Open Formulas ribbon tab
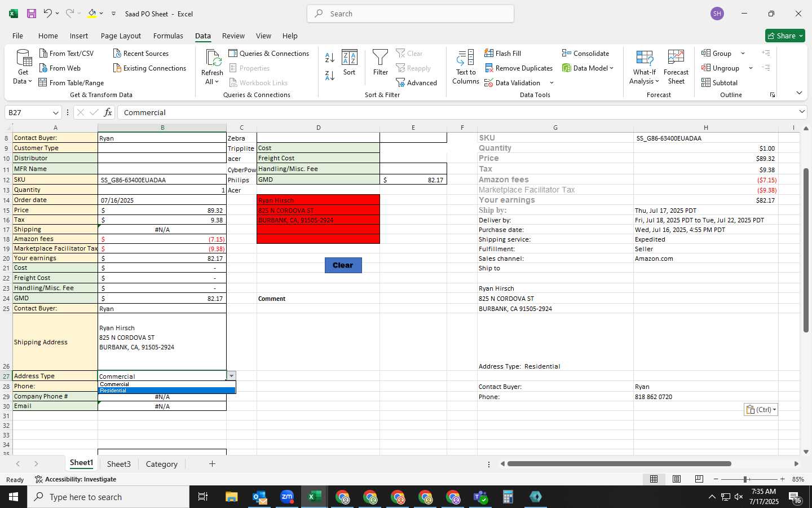 point(168,36)
